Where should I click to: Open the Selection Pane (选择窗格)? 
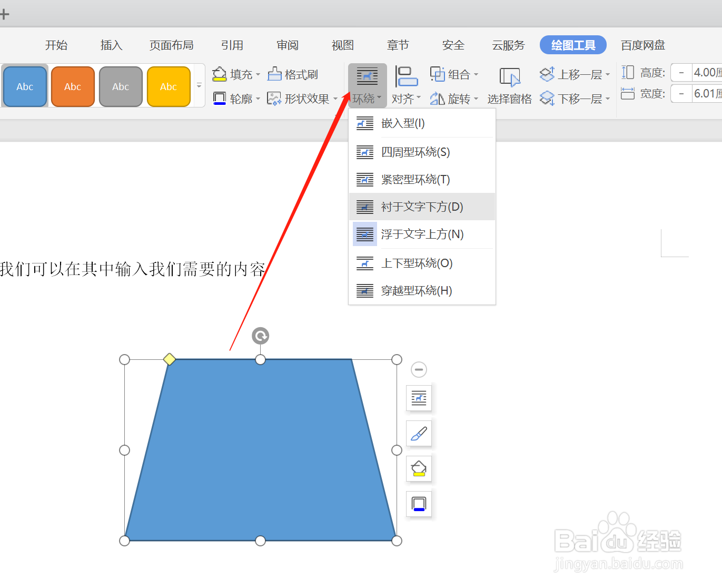509,85
